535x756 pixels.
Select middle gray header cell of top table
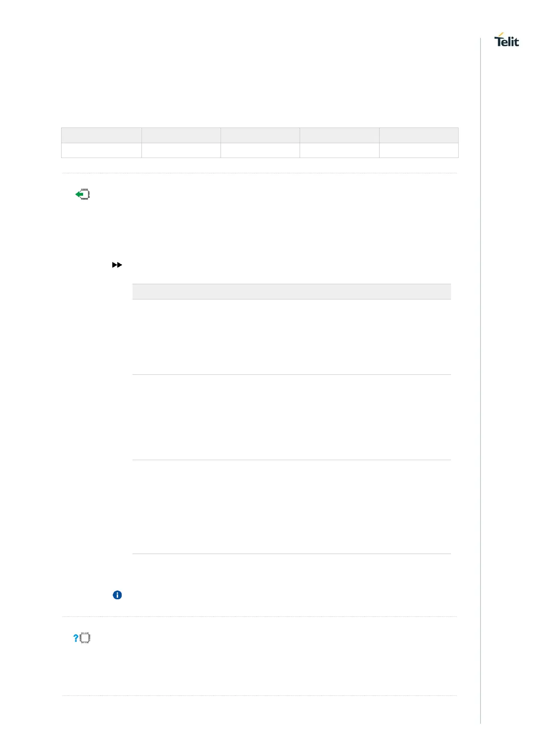click(x=260, y=135)
